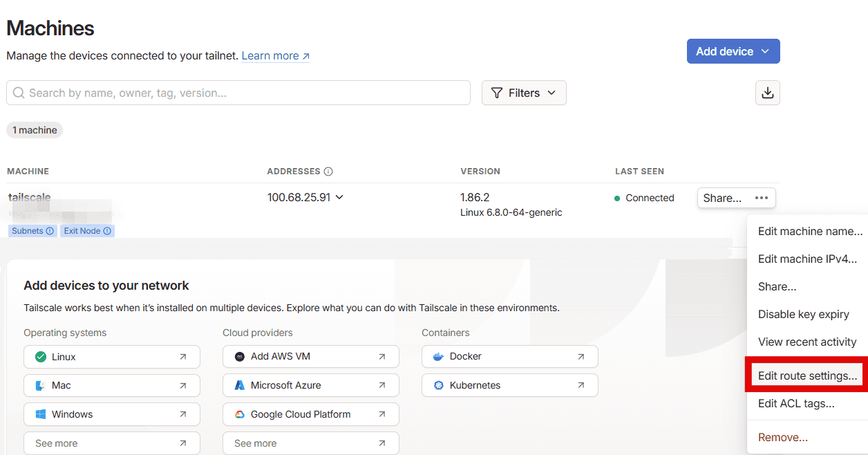Click the search magnifier icon
The width and height of the screenshot is (868, 455).
19,93
